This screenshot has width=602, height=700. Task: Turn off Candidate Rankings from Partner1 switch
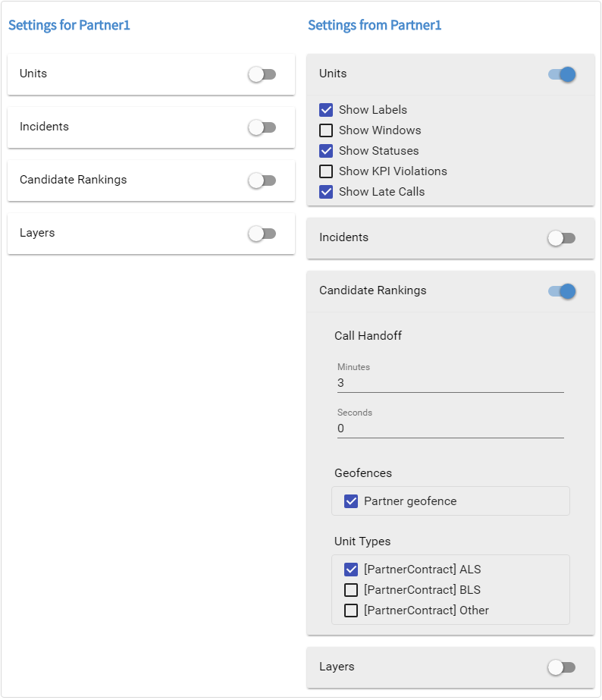(562, 291)
